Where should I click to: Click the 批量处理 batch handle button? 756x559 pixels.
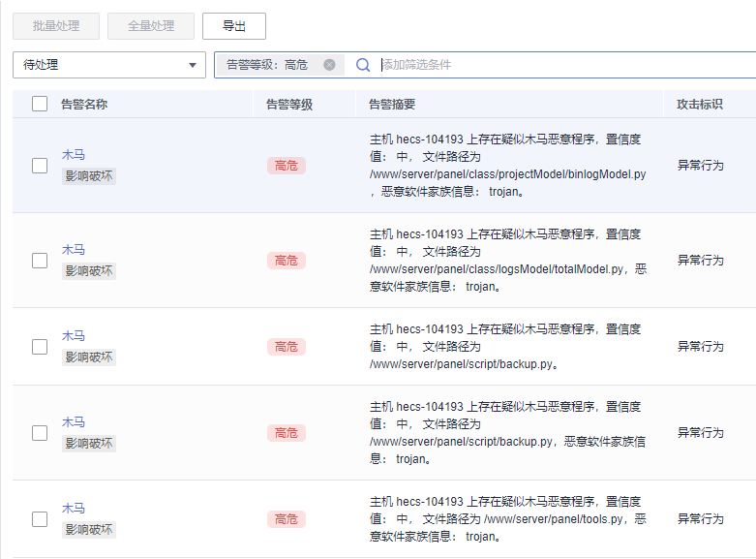pyautogui.click(x=56, y=26)
